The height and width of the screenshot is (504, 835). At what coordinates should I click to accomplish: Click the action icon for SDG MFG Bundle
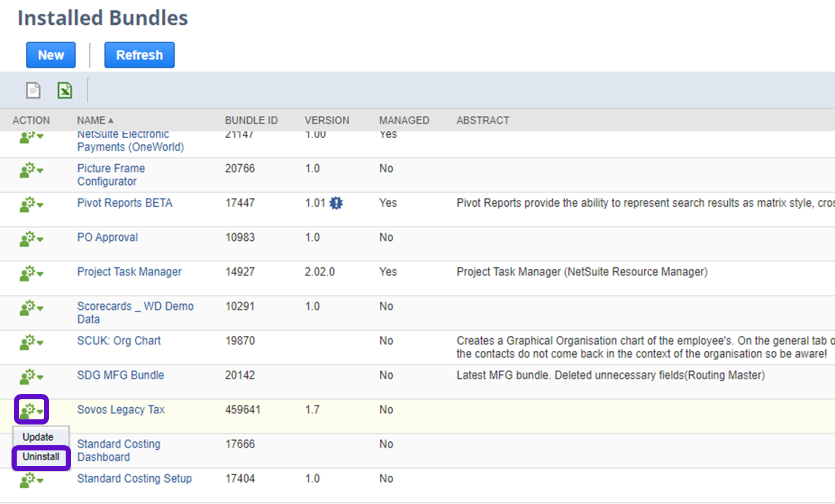[x=31, y=377]
